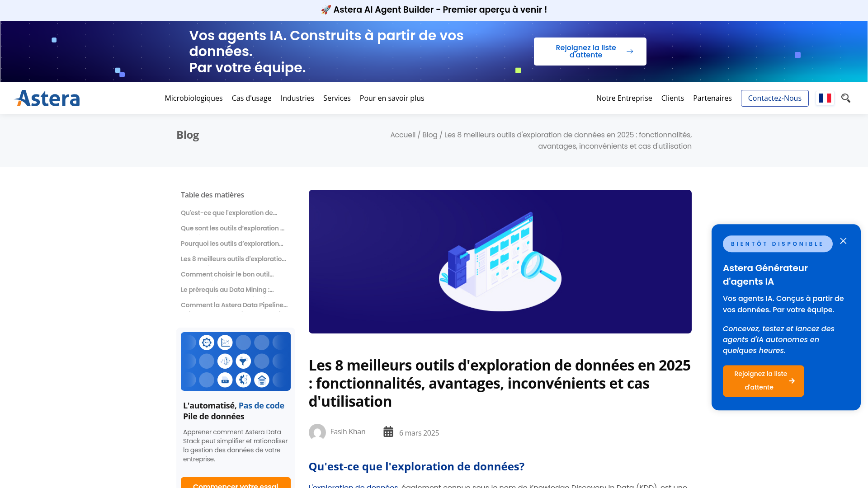This screenshot has height=488, width=868.
Task: Go to the Clients page
Action: click(672, 98)
